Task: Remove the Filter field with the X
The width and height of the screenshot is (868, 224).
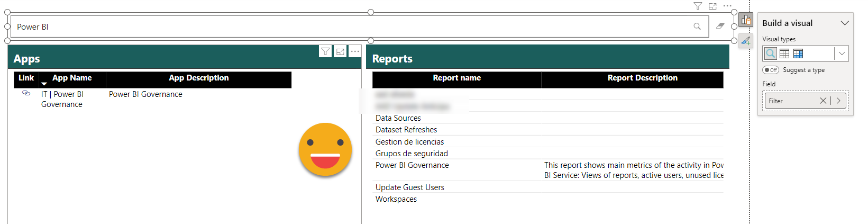Action: coord(823,101)
